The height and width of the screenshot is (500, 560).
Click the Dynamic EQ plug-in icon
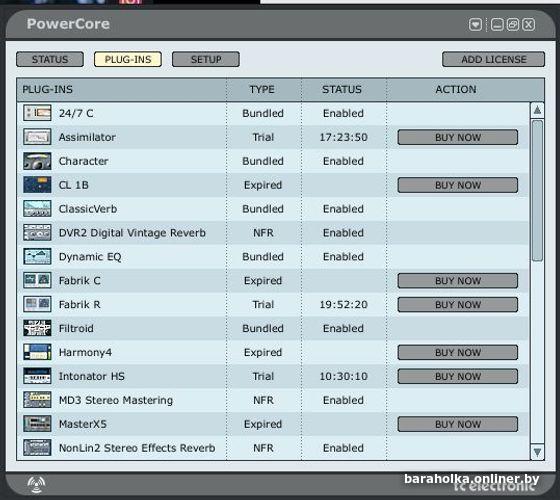pos(37,256)
